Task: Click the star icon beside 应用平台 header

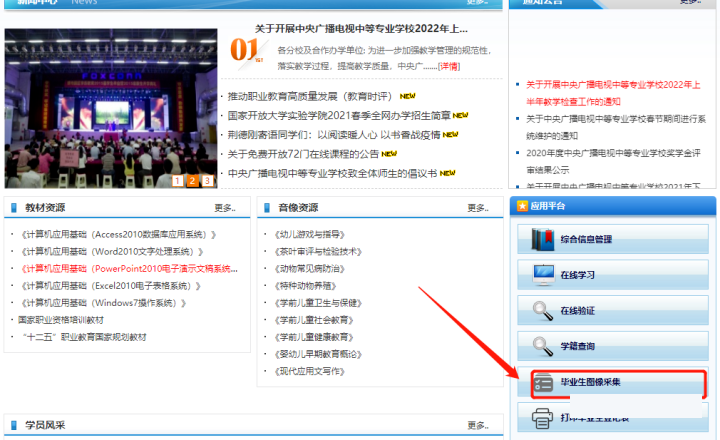Action: [x=522, y=206]
